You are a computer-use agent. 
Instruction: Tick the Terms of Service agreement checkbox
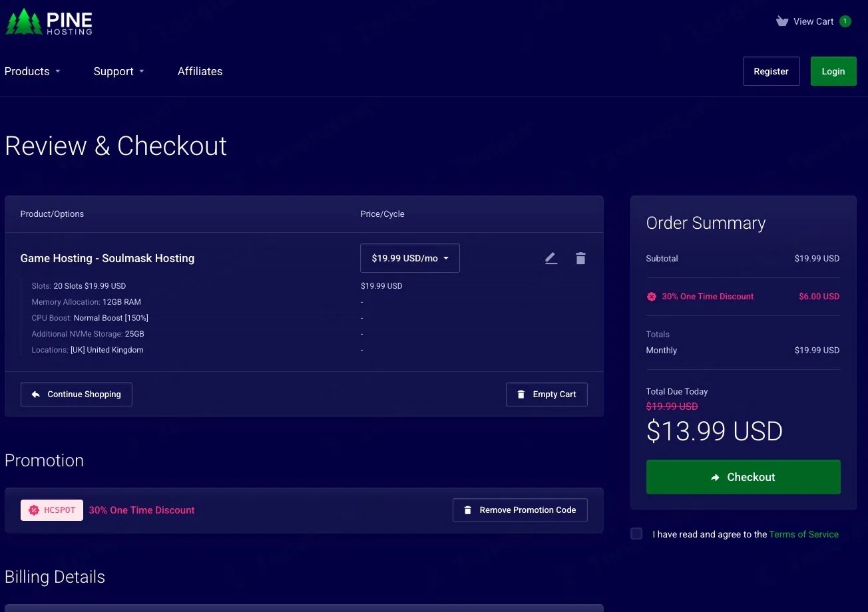[x=636, y=534]
